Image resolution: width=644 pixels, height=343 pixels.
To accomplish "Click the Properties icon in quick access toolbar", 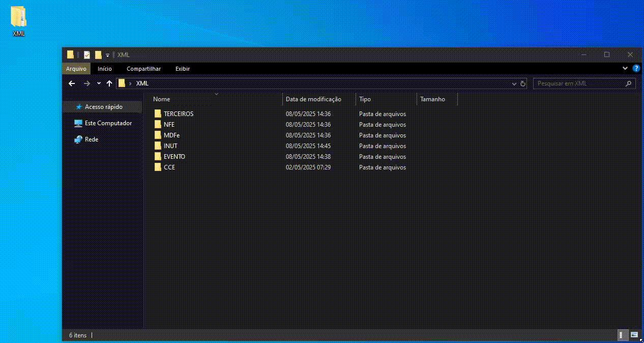I will 87,55.
